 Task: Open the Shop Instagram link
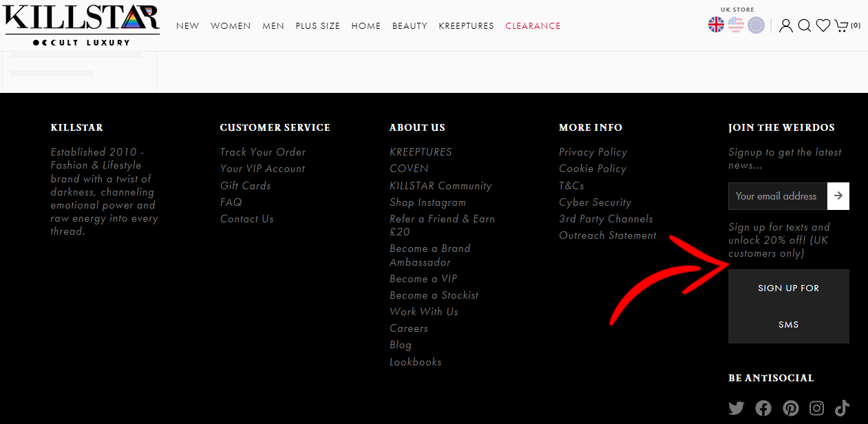(x=427, y=202)
